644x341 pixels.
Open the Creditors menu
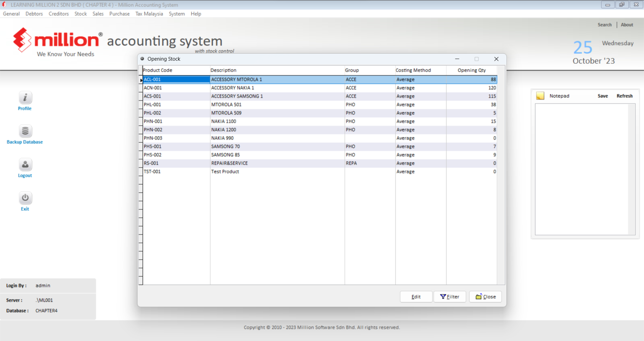[x=59, y=14]
